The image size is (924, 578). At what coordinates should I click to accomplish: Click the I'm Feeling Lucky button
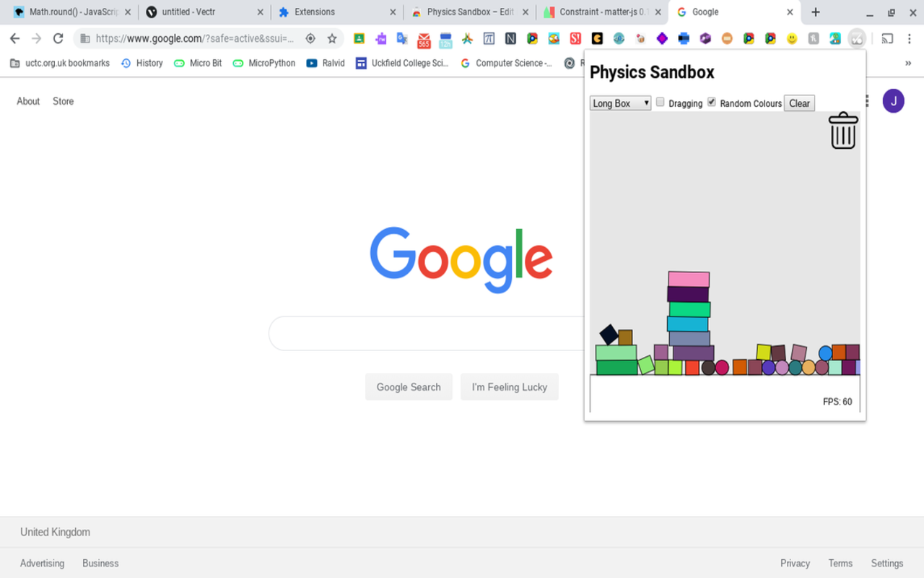click(509, 387)
